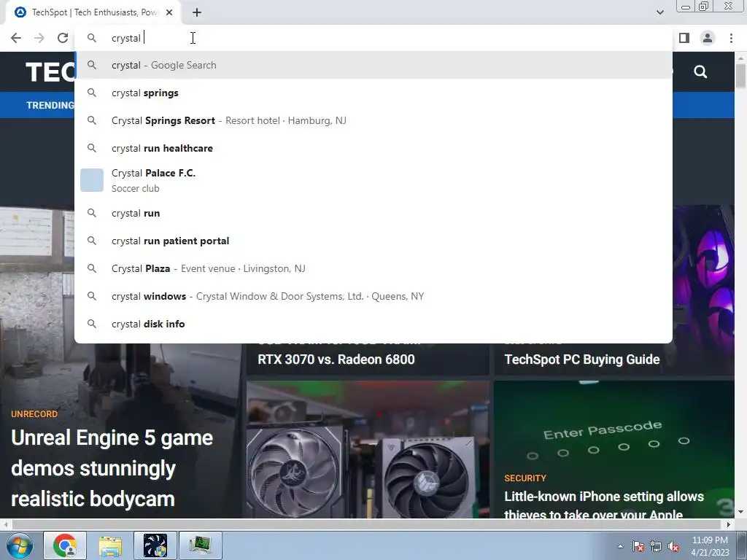
Task: Click the muted volume tray icon
Action: click(673, 546)
